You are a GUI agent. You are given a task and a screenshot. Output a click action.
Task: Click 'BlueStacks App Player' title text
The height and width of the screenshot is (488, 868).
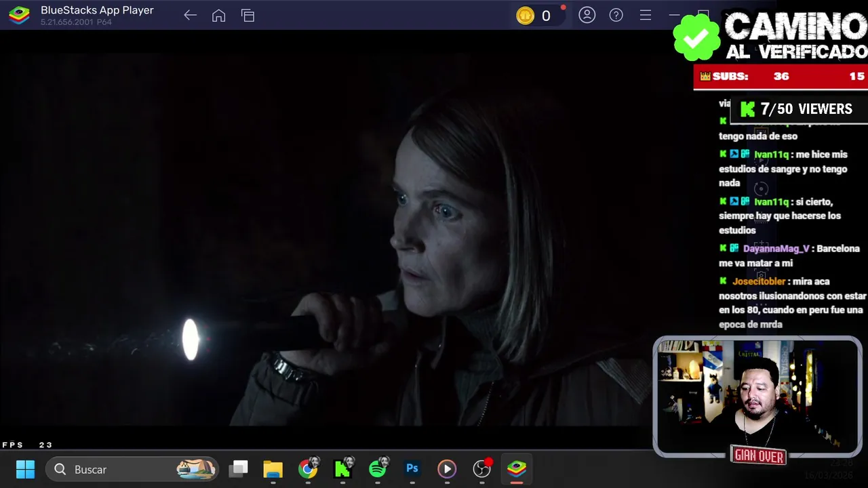pos(97,10)
